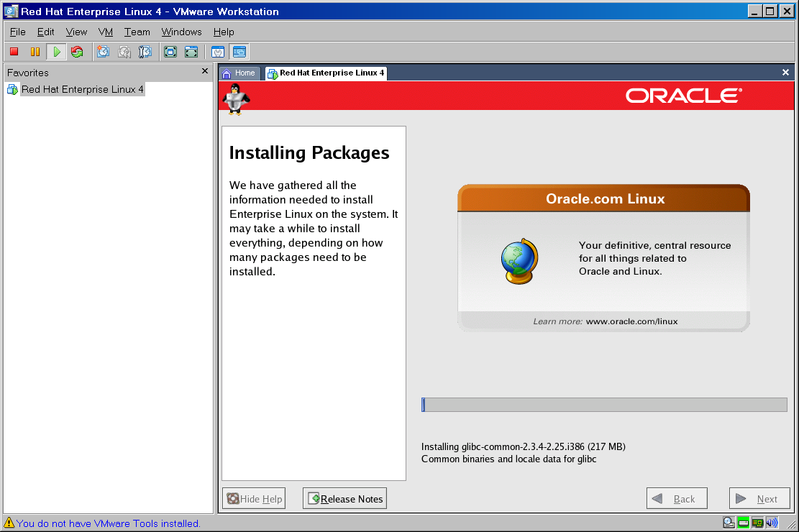The width and height of the screenshot is (799, 532).
Task: Click the 'Installing Packages' heading
Action: tap(309, 153)
